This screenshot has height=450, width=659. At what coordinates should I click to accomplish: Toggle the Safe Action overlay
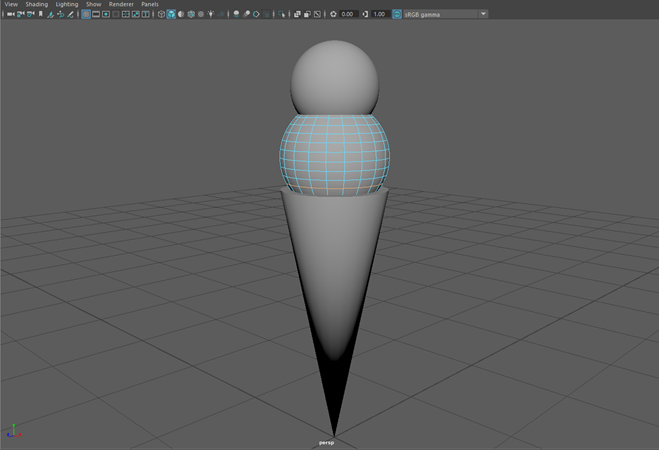click(135, 14)
